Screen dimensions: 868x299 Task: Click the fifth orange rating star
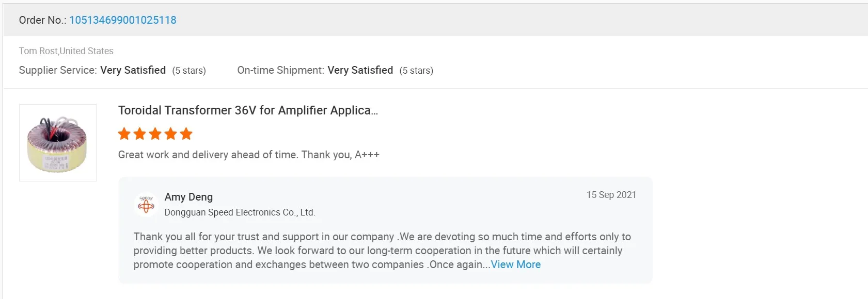[x=186, y=134]
